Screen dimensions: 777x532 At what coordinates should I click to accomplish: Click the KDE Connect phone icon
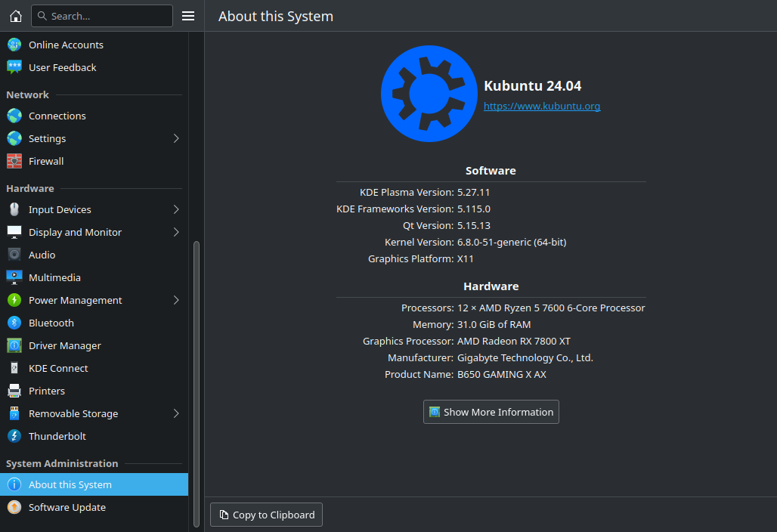14,368
